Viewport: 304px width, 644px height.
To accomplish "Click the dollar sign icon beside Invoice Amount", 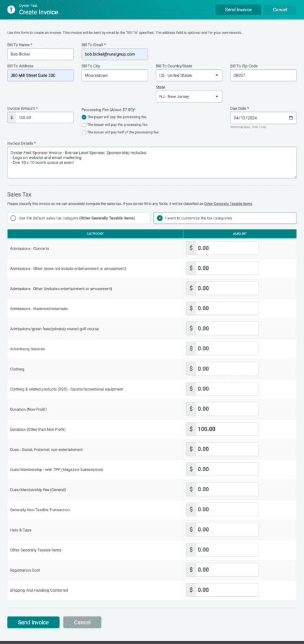I will tap(11, 118).
